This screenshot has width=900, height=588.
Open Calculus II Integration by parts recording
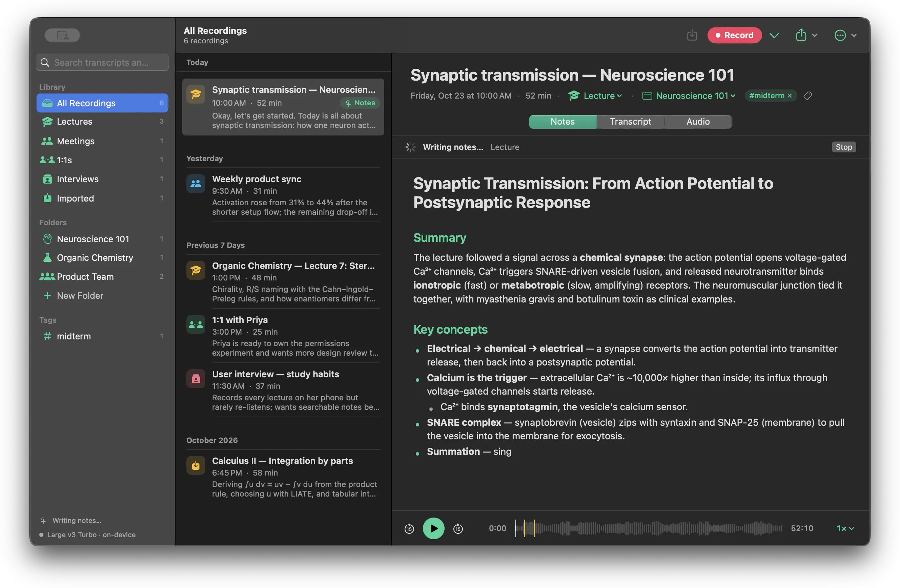point(283,477)
